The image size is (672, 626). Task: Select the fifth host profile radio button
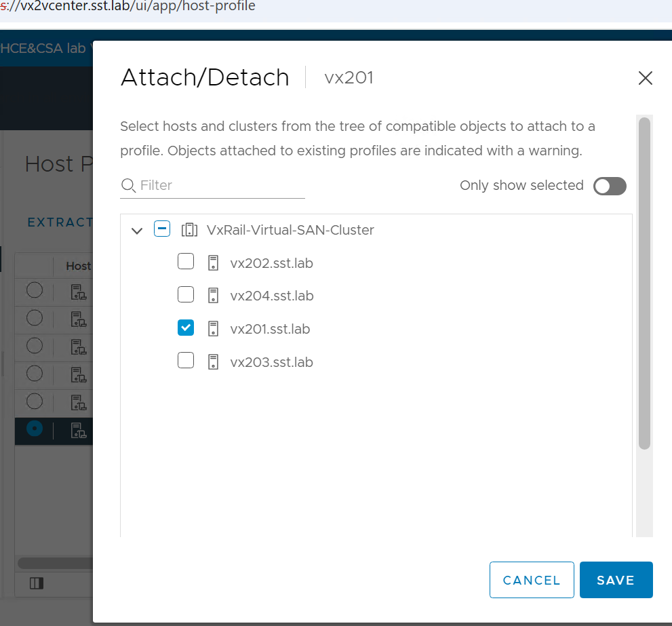point(35,402)
